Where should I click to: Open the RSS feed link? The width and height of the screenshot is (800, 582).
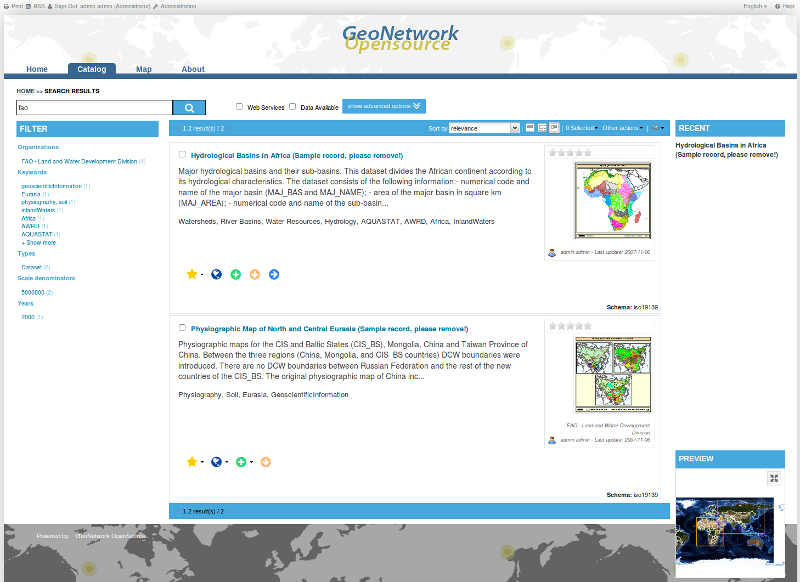36,6
